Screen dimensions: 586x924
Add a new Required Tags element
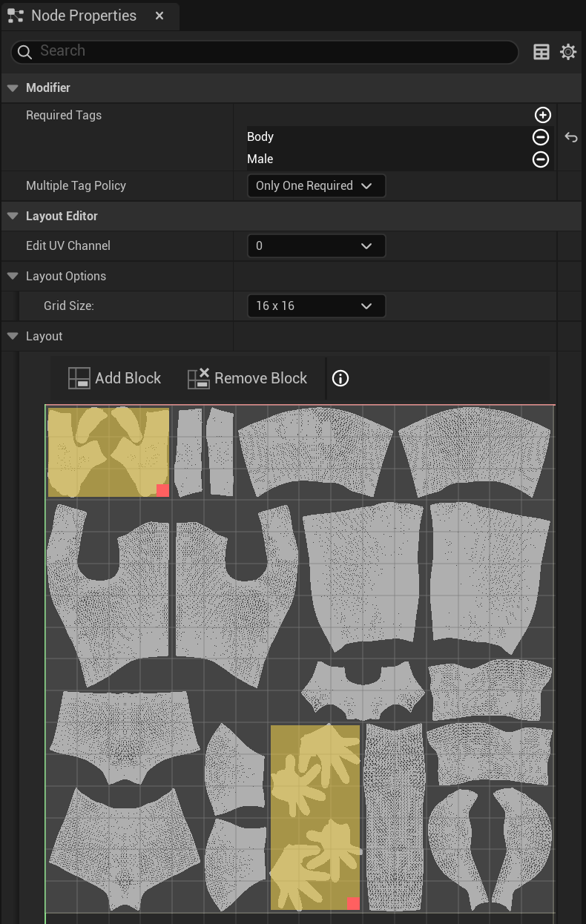543,115
